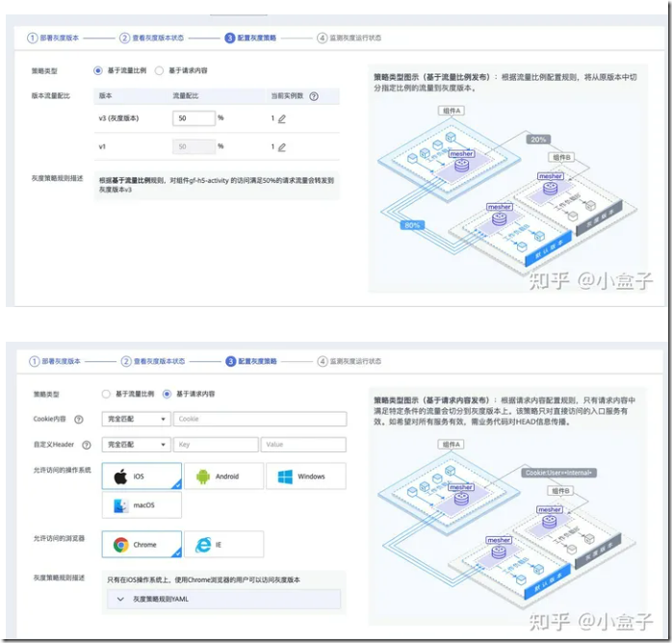Select the macOS operating system tile
The image size is (672, 643).
point(142,505)
